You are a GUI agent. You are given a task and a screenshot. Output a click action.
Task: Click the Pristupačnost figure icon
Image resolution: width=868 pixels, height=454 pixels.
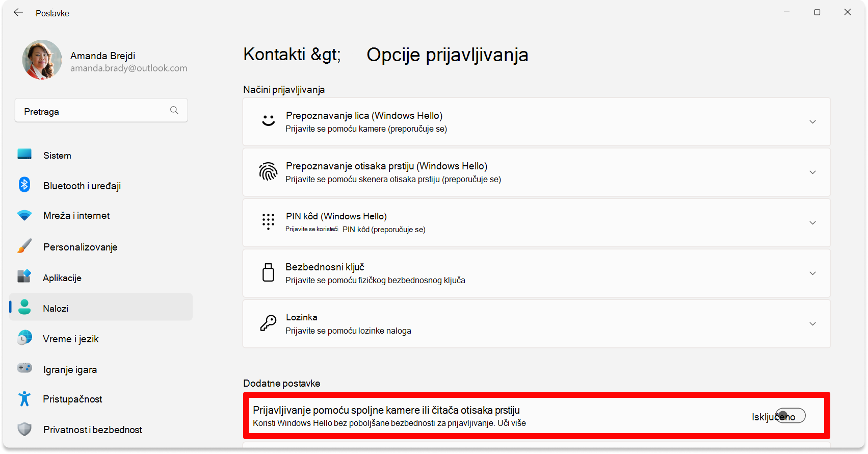tap(24, 398)
